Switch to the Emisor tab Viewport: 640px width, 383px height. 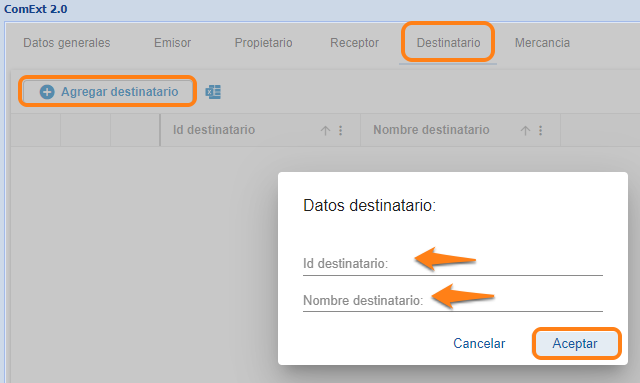[x=172, y=43]
